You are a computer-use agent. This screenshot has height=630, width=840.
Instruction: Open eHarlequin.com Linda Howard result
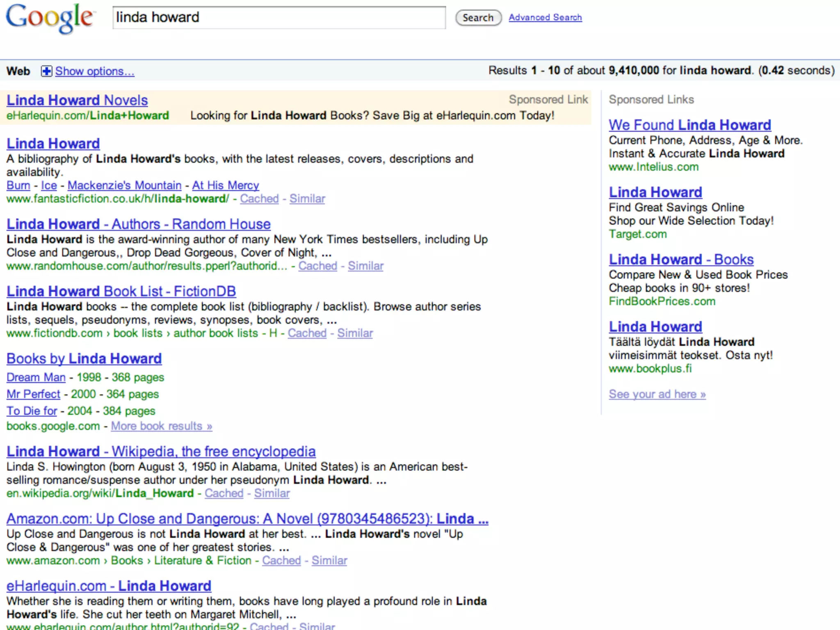point(109,586)
